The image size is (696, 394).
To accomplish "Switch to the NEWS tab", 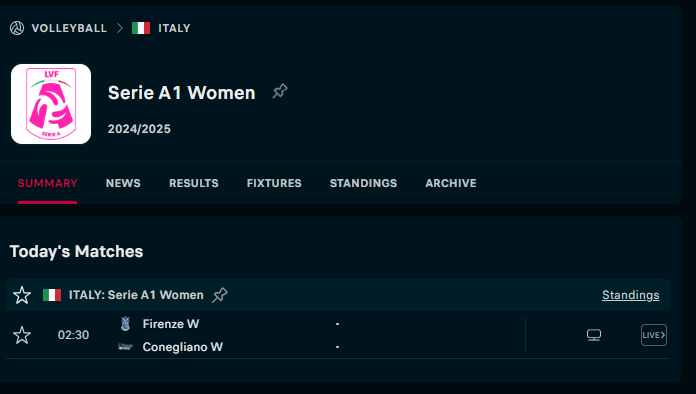I will tap(123, 183).
